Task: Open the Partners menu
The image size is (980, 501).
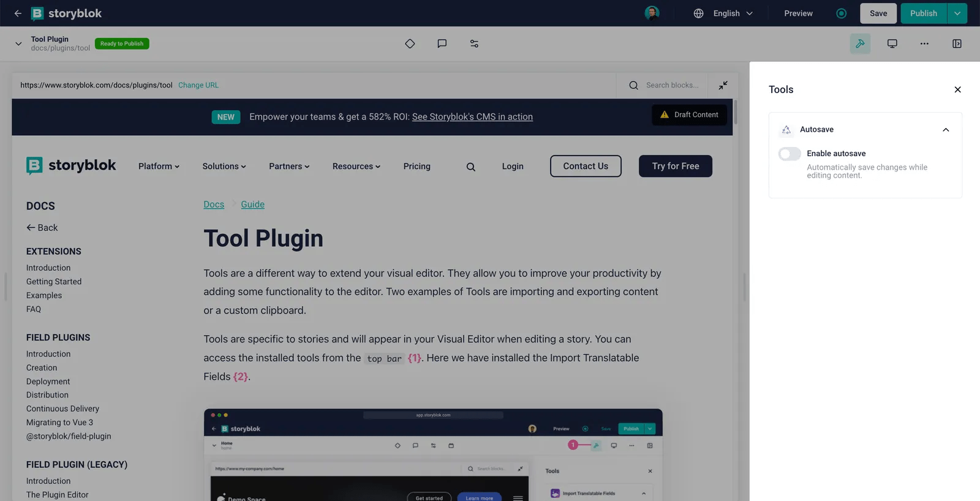Action: [x=289, y=166]
